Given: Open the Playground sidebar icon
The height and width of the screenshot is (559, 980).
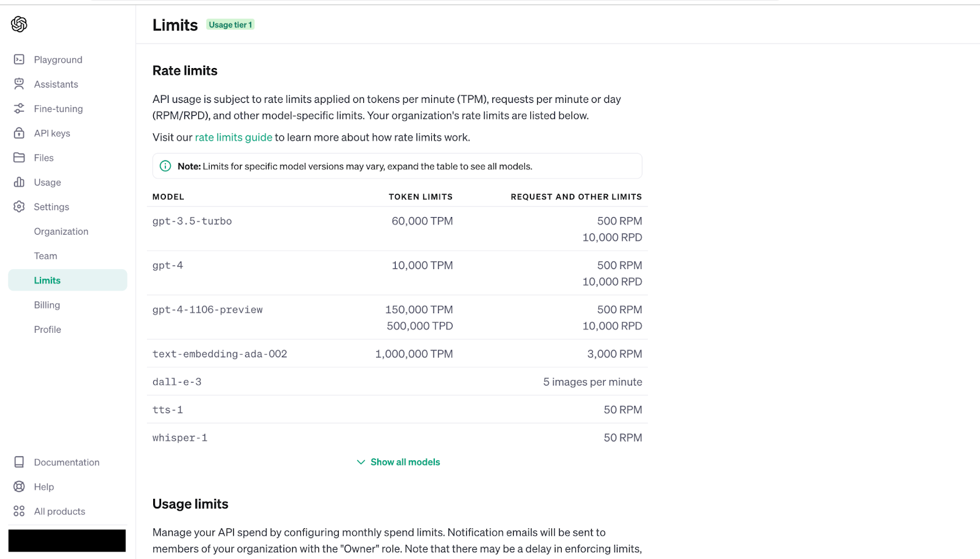Looking at the screenshot, I should click(19, 59).
